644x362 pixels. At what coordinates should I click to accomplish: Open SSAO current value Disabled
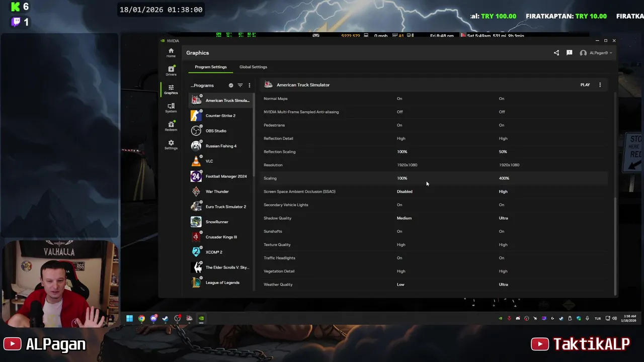pyautogui.click(x=405, y=192)
